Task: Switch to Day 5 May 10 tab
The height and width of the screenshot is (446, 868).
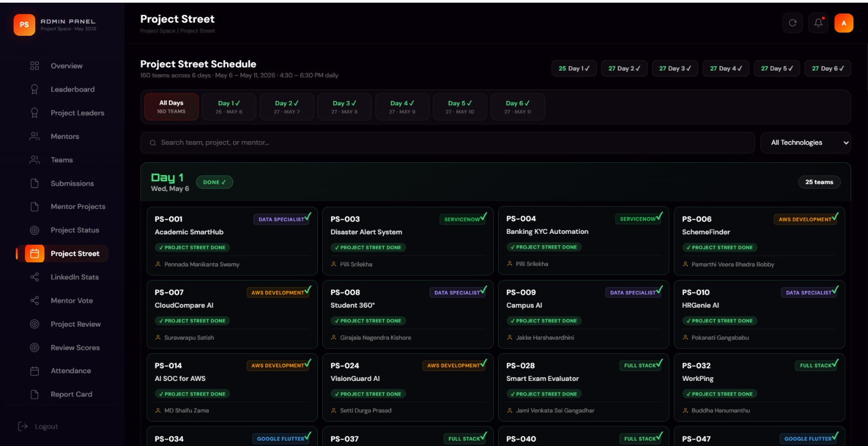Action: coord(460,107)
